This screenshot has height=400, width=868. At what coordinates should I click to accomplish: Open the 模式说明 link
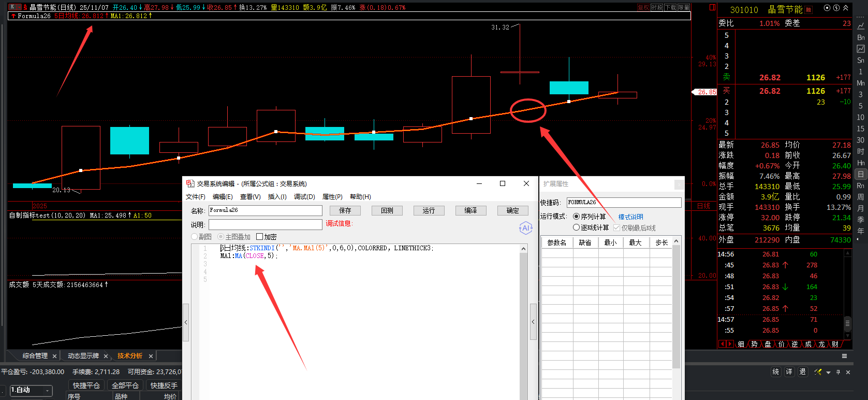631,217
